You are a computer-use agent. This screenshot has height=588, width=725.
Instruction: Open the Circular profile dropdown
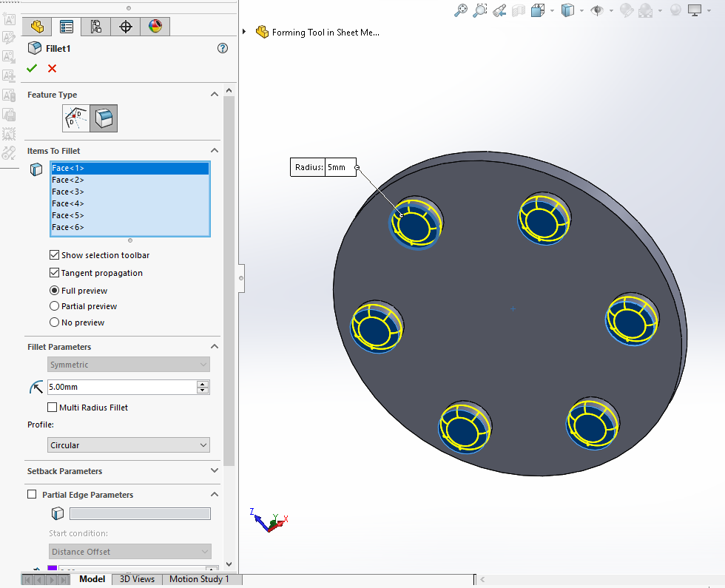[129, 445]
